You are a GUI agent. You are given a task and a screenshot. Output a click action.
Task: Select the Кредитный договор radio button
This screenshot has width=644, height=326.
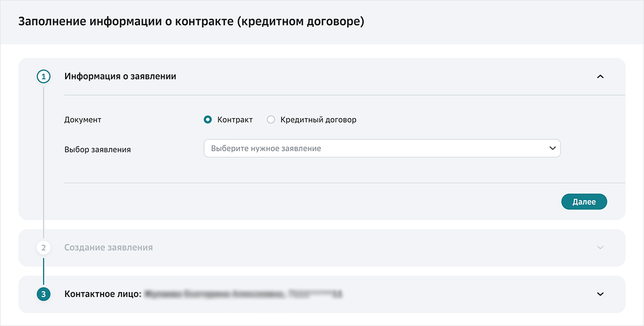(271, 120)
